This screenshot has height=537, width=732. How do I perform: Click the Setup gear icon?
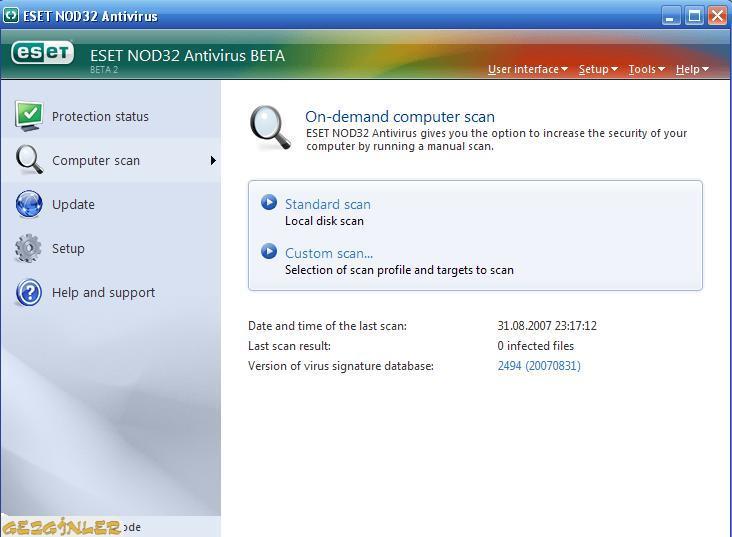(x=28, y=248)
